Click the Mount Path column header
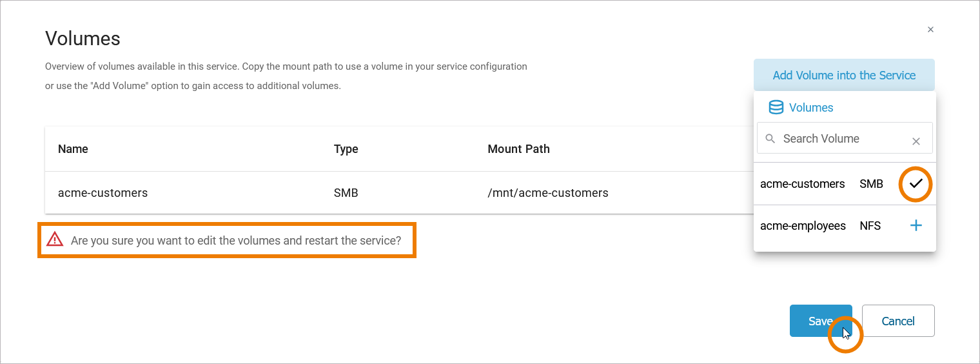 (518, 149)
